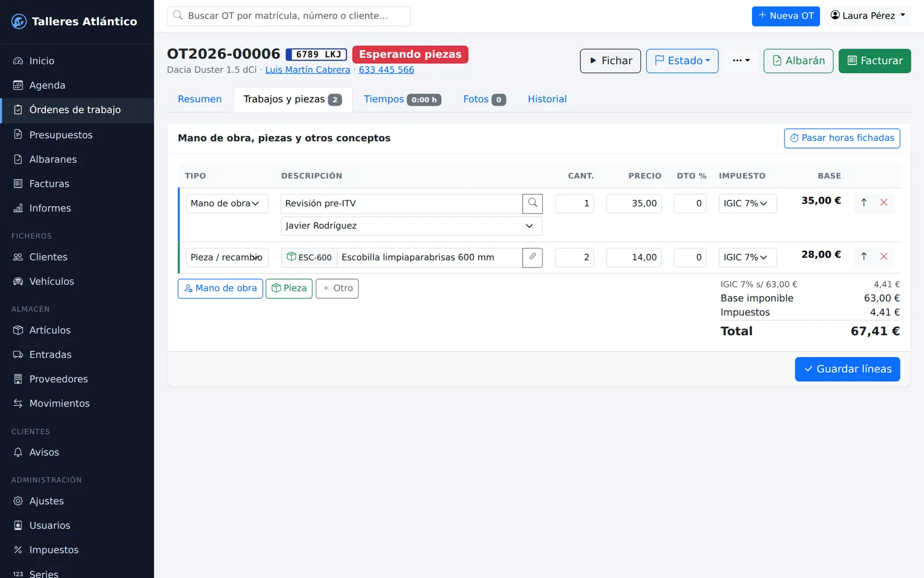Click Pasar horas fichadas
Image resolution: width=924 pixels, height=578 pixels.
(x=841, y=138)
